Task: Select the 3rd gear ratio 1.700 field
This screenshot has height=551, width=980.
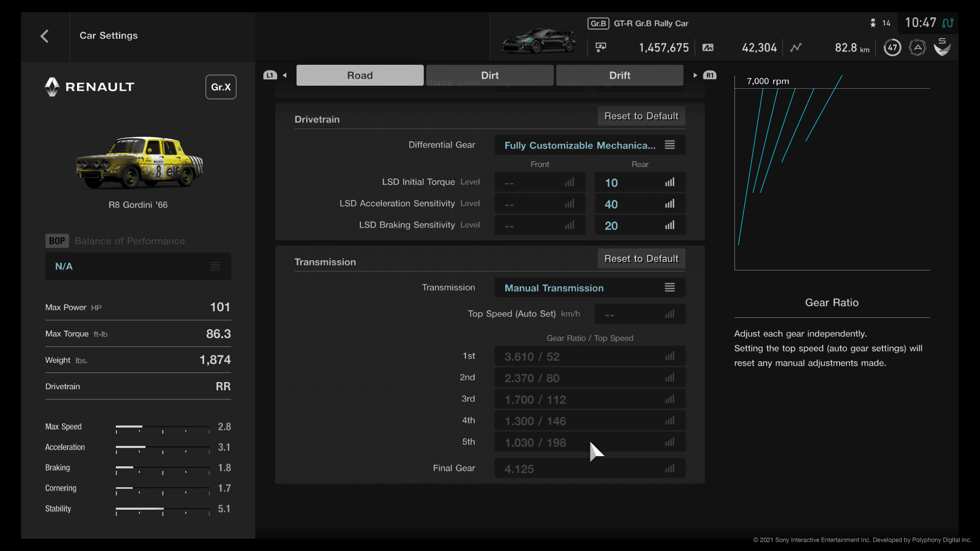Action: coord(590,399)
